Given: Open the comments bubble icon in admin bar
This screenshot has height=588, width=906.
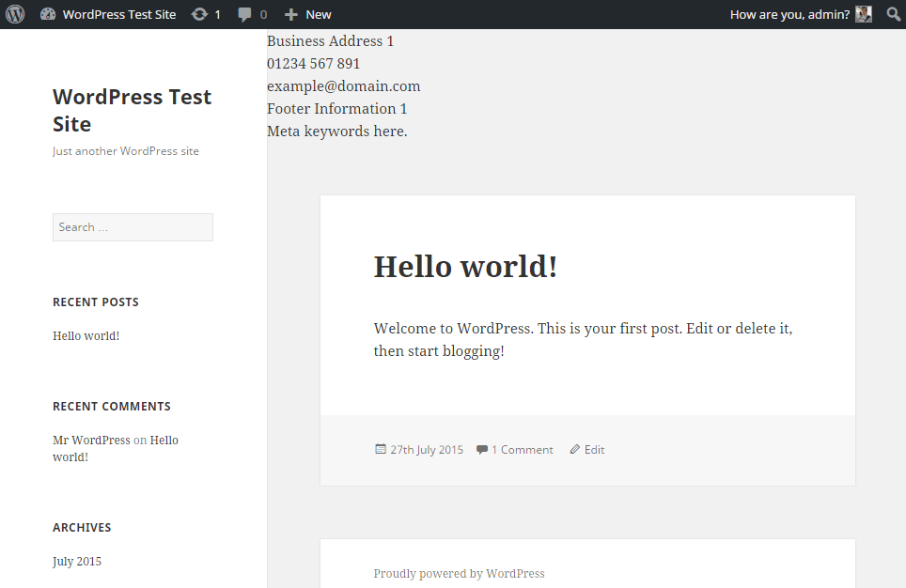Looking at the screenshot, I should click(245, 15).
